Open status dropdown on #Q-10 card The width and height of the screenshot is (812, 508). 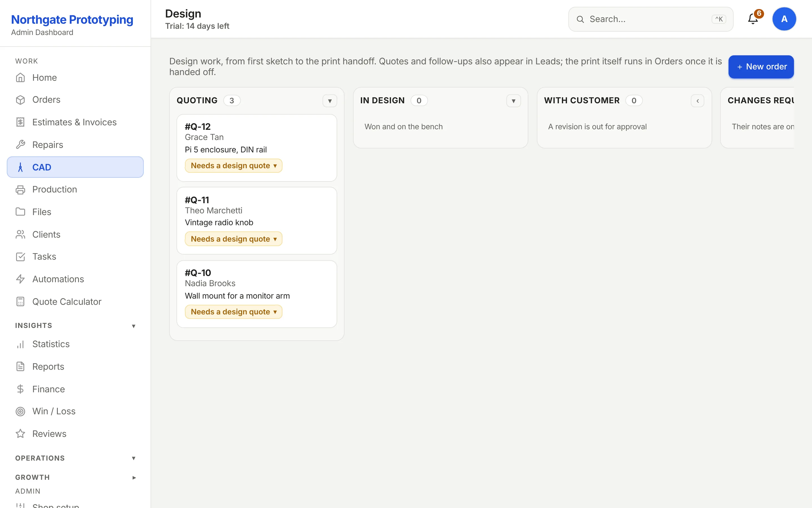click(x=233, y=312)
